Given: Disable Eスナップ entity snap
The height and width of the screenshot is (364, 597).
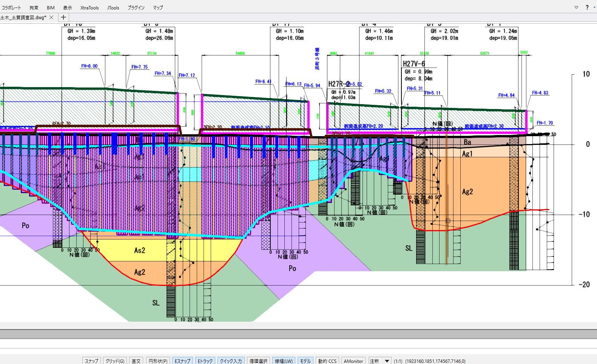Looking at the screenshot, I should [182, 361].
